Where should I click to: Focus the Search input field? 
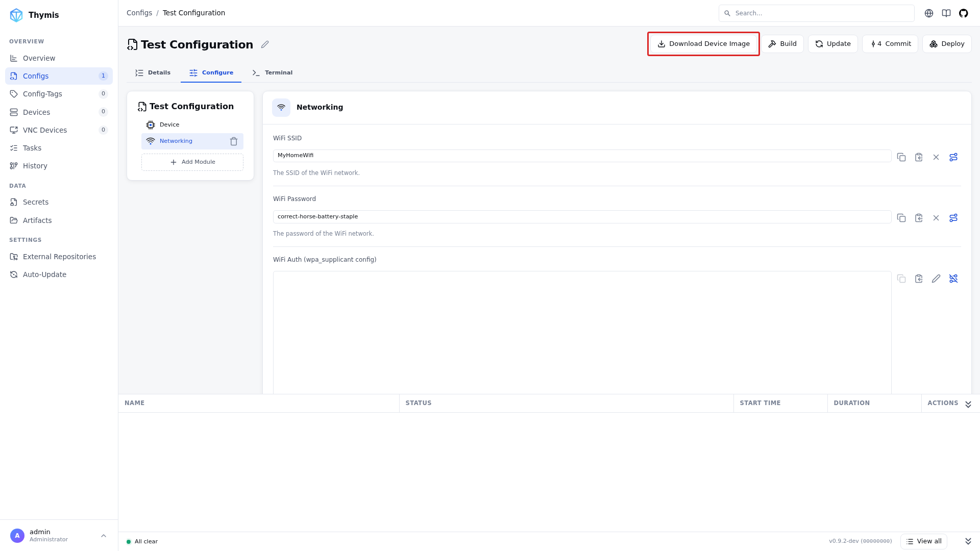817,13
